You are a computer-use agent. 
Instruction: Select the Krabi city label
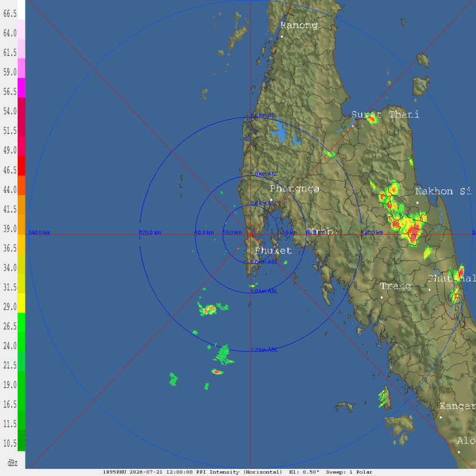(323, 231)
